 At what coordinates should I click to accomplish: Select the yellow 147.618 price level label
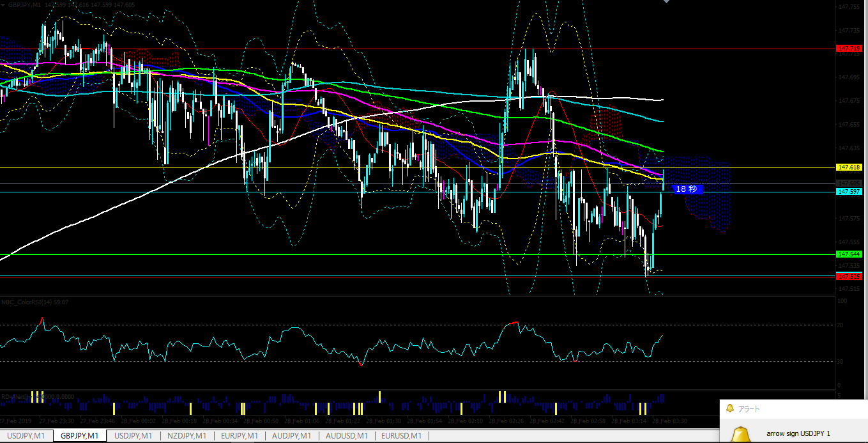coord(848,167)
